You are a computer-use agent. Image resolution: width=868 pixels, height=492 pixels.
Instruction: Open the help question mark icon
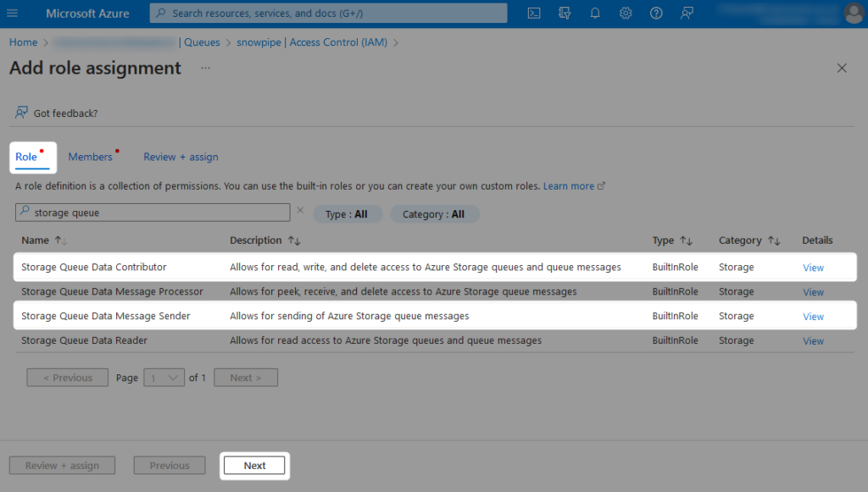point(655,13)
